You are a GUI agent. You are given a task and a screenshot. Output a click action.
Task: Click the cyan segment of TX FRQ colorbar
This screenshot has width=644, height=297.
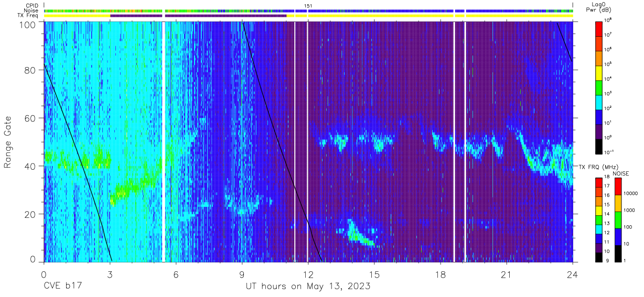[599, 228]
